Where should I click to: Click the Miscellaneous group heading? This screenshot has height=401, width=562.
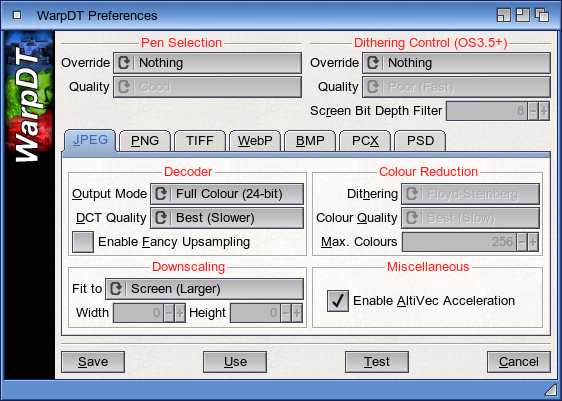coord(428,267)
